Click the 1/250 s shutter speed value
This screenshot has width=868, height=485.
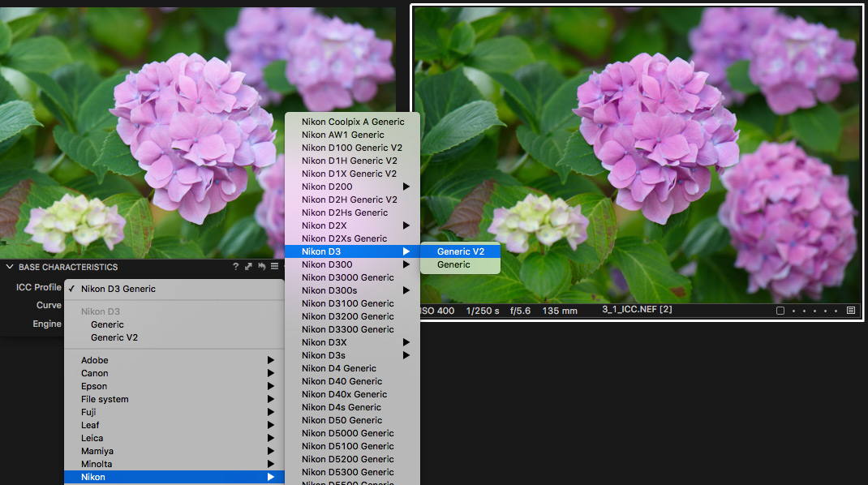tap(483, 311)
